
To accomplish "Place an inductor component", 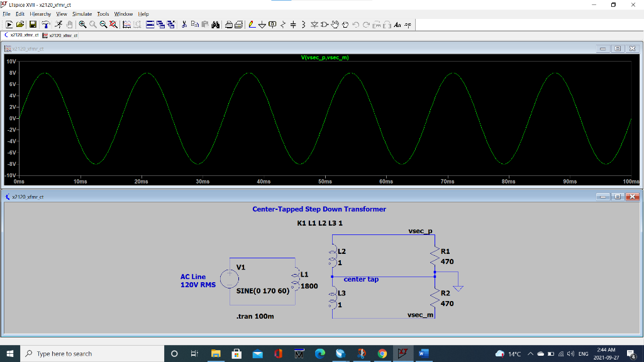I will point(303,25).
